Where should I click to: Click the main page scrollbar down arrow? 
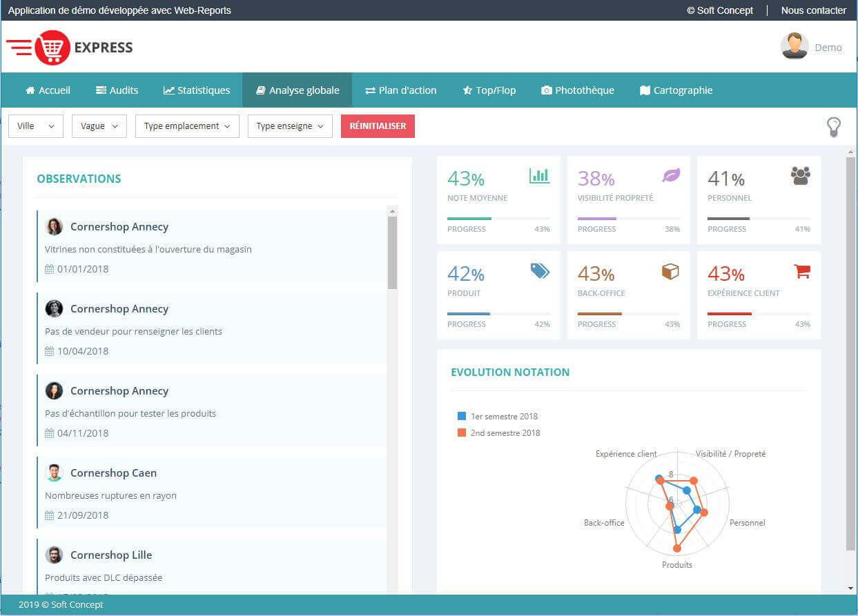point(850,588)
